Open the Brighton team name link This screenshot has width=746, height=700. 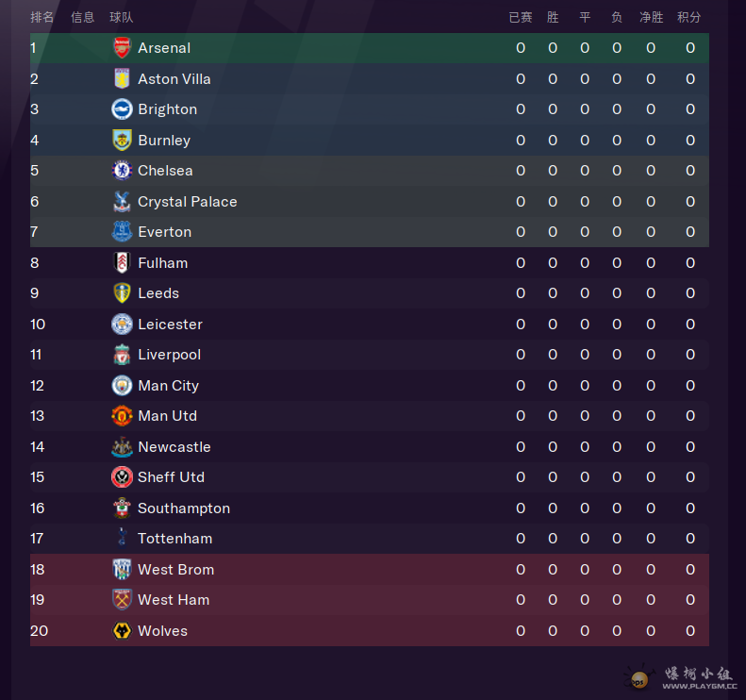167,109
